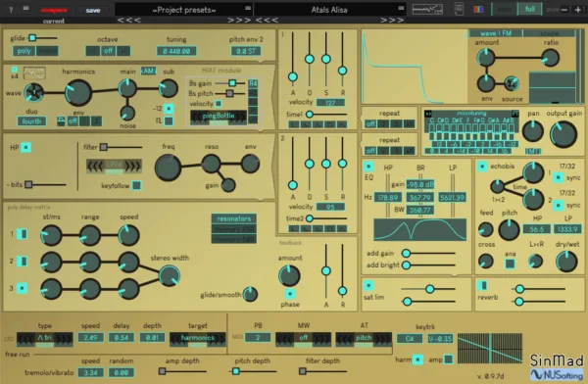
Task: Switch to the wave | FM tab
Action: point(496,33)
